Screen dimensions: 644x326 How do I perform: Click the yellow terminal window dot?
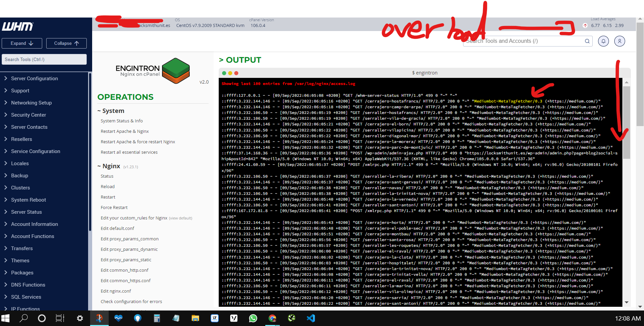point(230,73)
